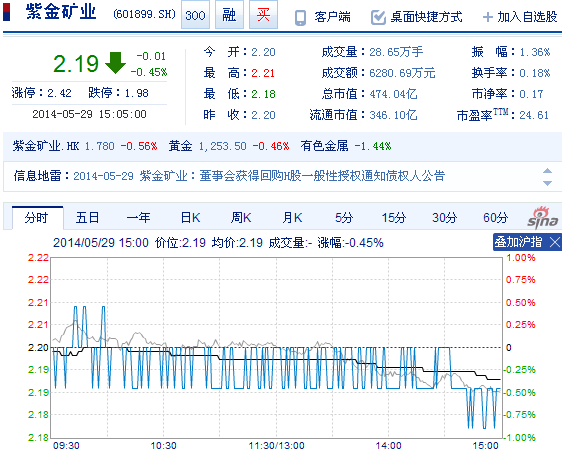Toggle the 叠加沪指 overlay button
This screenshot has height=454, width=562.
click(x=518, y=242)
